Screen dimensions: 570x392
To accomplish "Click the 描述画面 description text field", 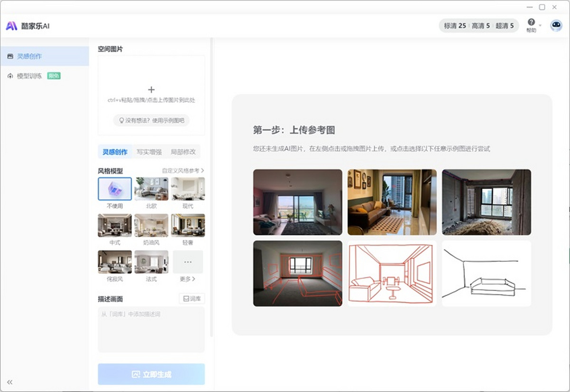I will (151, 329).
